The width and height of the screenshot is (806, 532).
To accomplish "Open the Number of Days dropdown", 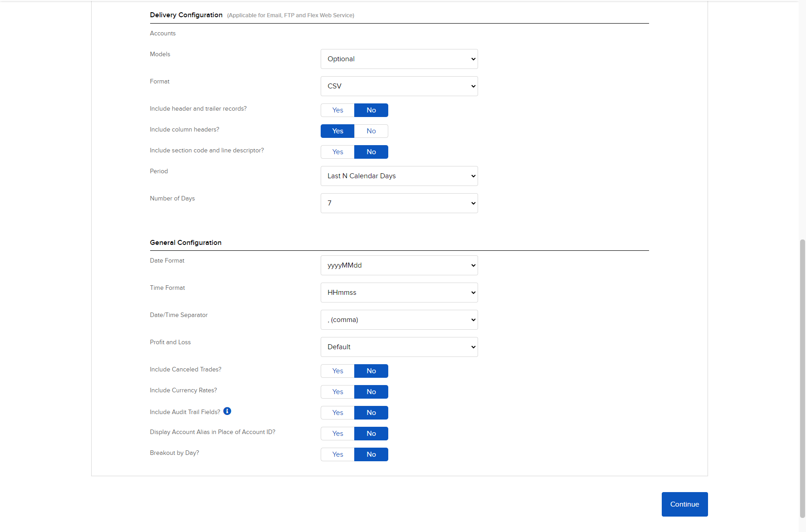I will (x=399, y=203).
